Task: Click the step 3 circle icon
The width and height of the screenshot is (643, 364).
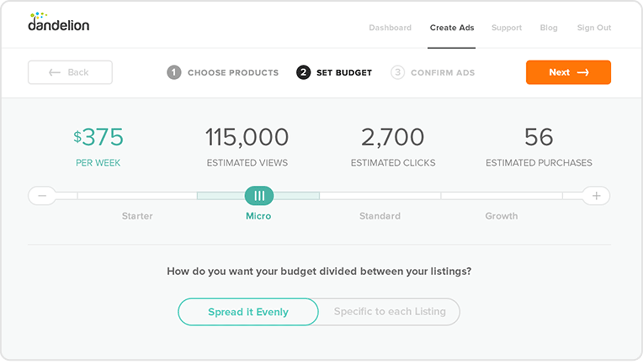Action: point(398,72)
